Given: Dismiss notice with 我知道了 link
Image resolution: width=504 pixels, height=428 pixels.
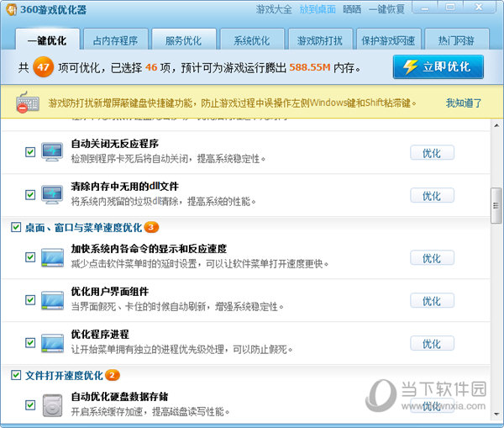Looking at the screenshot, I should (464, 103).
